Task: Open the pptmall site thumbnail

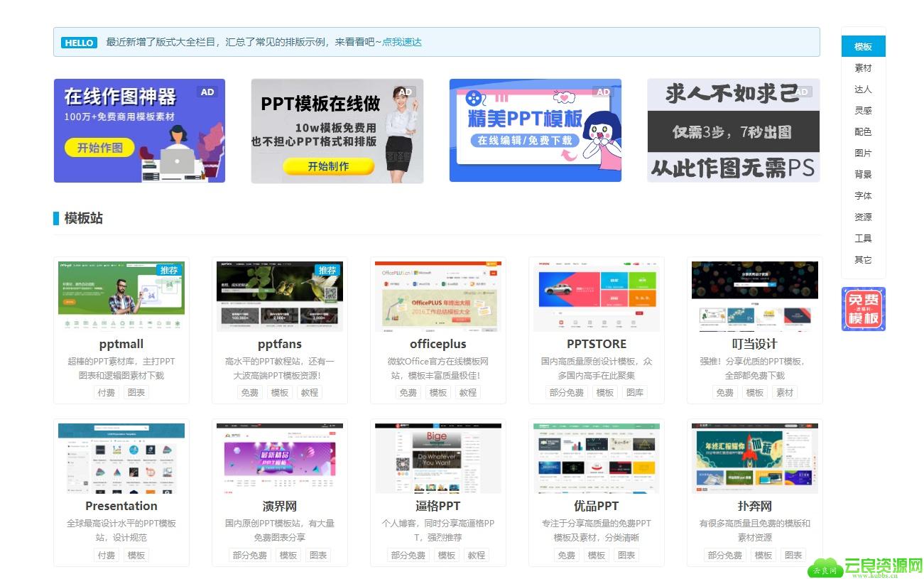Action: pos(121,296)
